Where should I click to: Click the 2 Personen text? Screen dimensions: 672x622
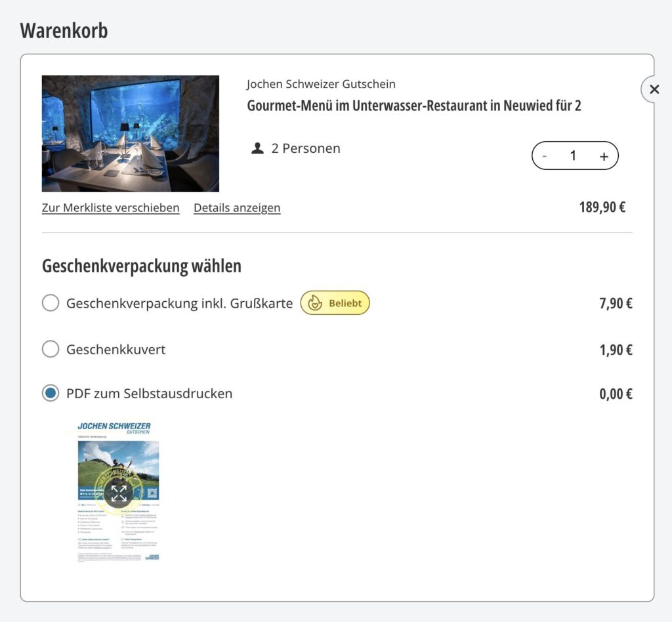tap(306, 148)
